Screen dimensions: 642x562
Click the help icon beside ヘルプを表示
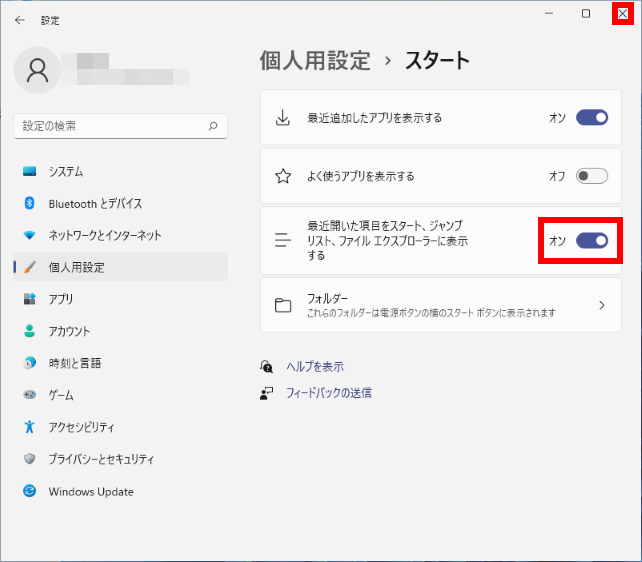pyautogui.click(x=267, y=366)
